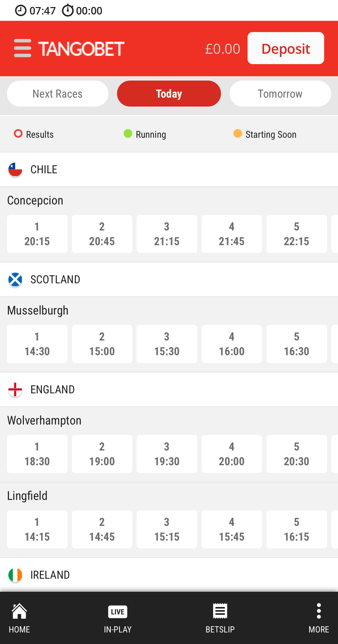Toggle the Running filter
Screen dimensions: 338x644
pos(145,134)
